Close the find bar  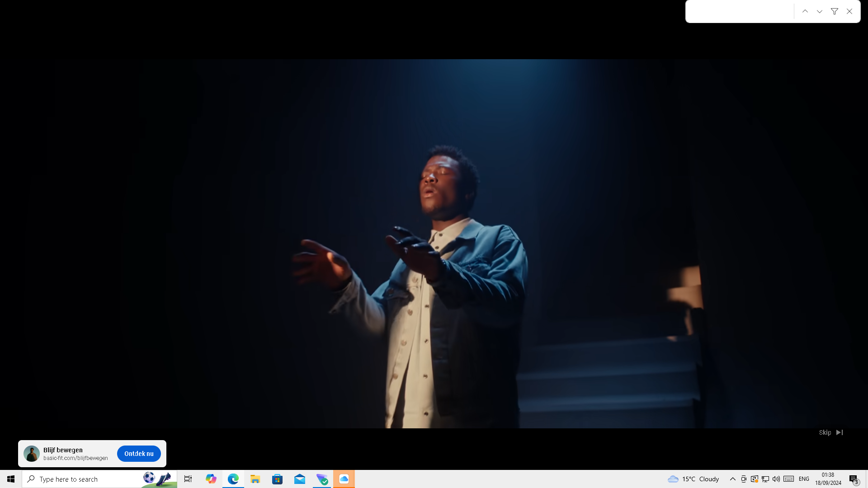point(849,11)
